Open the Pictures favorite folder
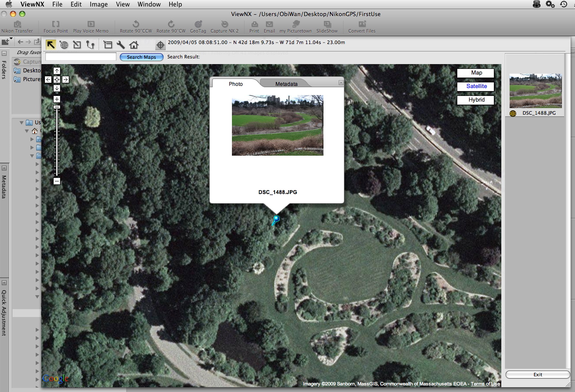Screen dimensions: 575x392 pos(27,79)
